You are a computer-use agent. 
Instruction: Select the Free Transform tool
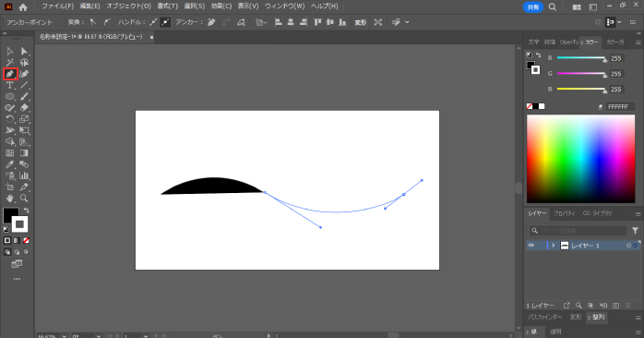[x=24, y=130]
